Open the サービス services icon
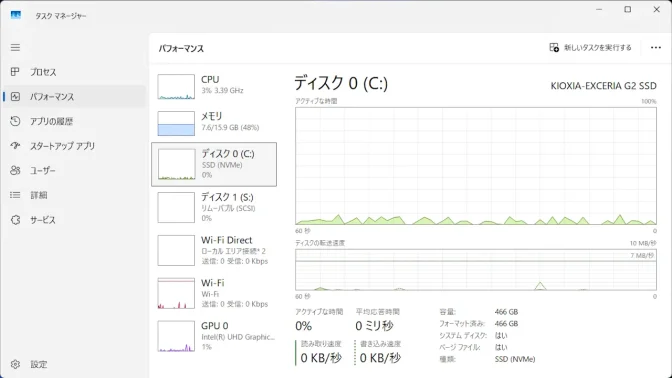This screenshot has width=672, height=378. (x=15, y=220)
